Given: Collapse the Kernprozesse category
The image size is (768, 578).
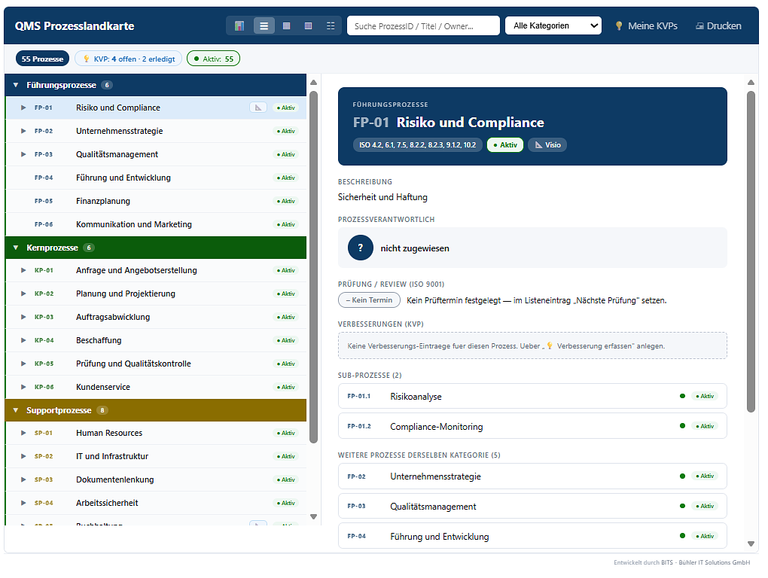Looking at the screenshot, I should (x=16, y=248).
